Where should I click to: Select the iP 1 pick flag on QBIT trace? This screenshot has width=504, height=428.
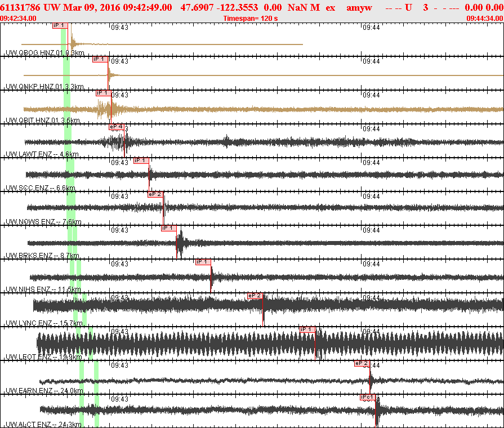click(104, 93)
